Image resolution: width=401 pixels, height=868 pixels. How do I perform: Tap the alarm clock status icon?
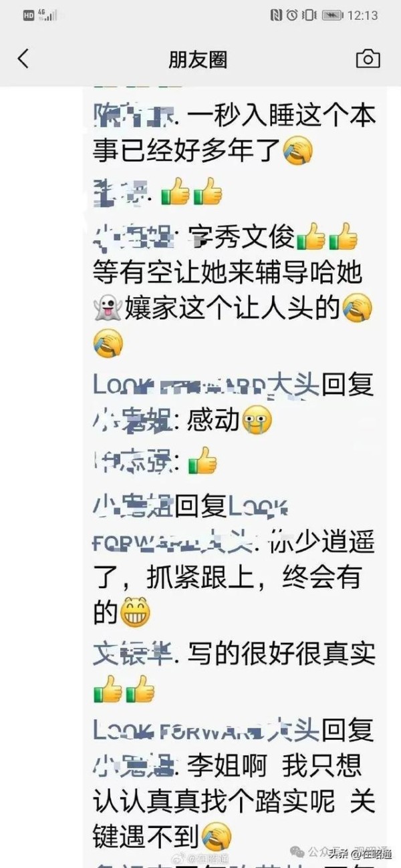click(292, 15)
